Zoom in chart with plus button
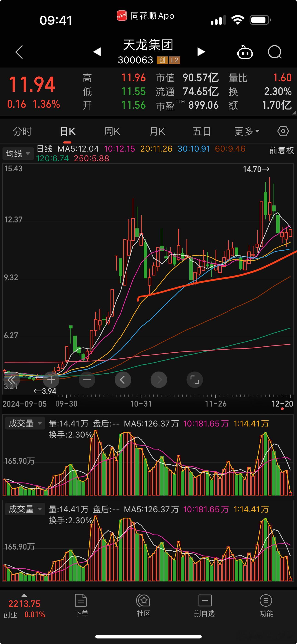The width and height of the screenshot is (297, 644). click(51, 380)
